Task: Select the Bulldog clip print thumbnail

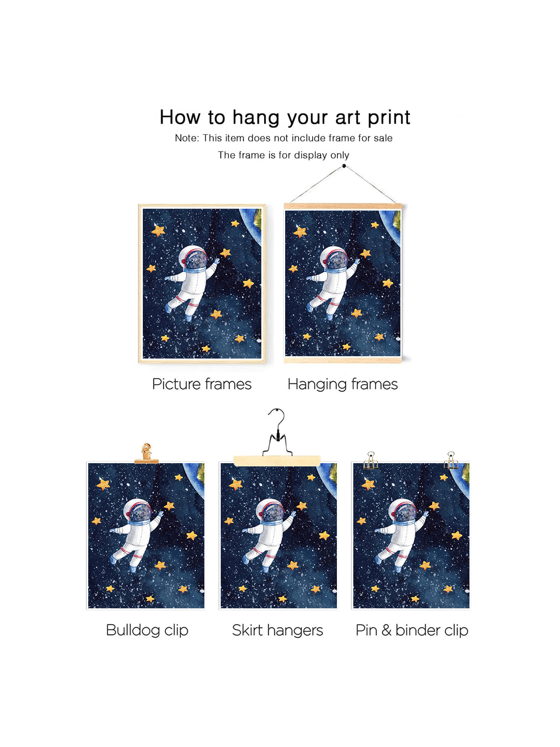Action: 146,536
